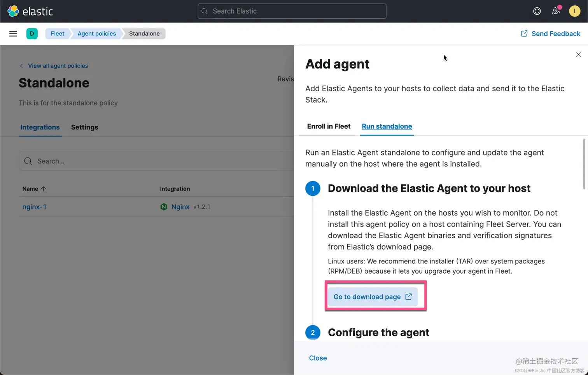Click the Nginx integration icon

(164, 207)
